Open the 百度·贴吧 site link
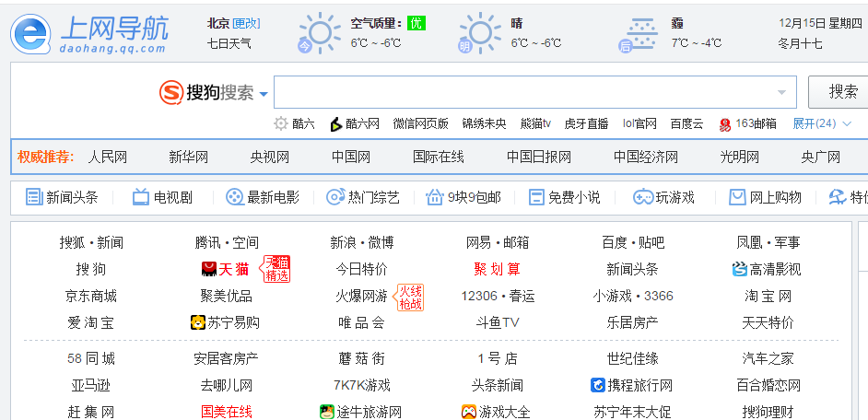The width and height of the screenshot is (868, 420). 633,242
